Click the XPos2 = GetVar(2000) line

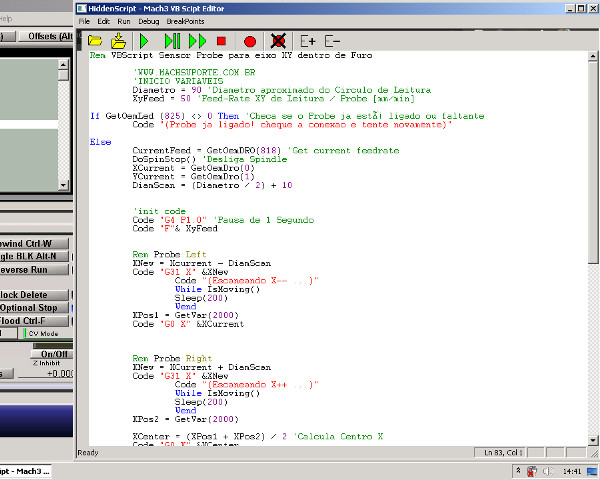pos(186,420)
